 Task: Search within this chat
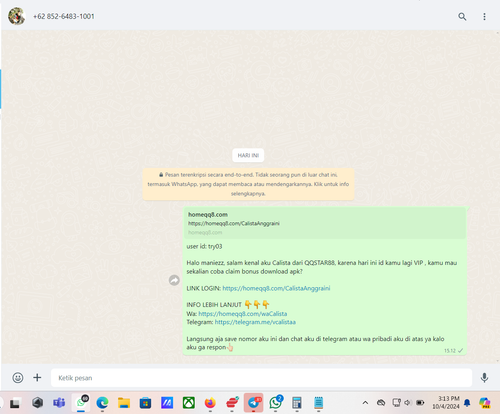[x=462, y=16]
